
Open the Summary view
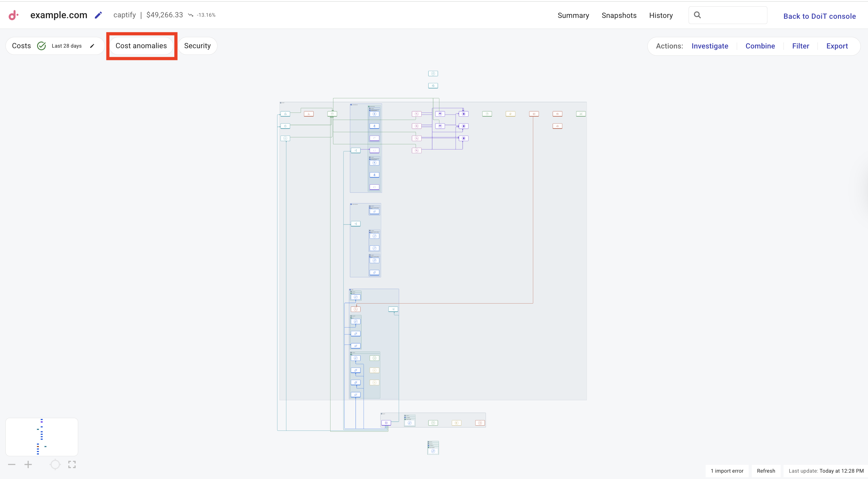point(573,15)
